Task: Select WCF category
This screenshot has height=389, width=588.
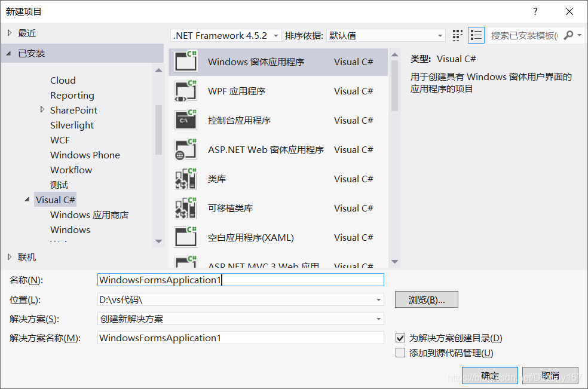Action: (60, 140)
